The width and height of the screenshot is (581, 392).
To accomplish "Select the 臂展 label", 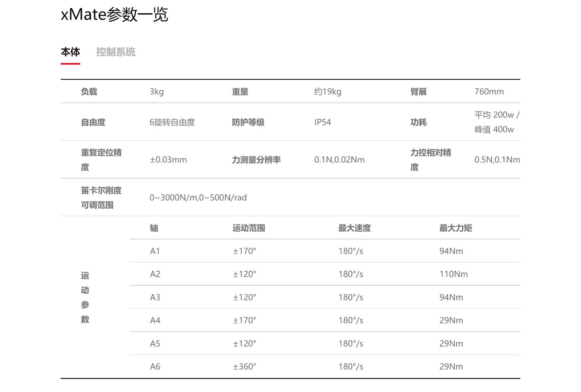I will point(419,92).
